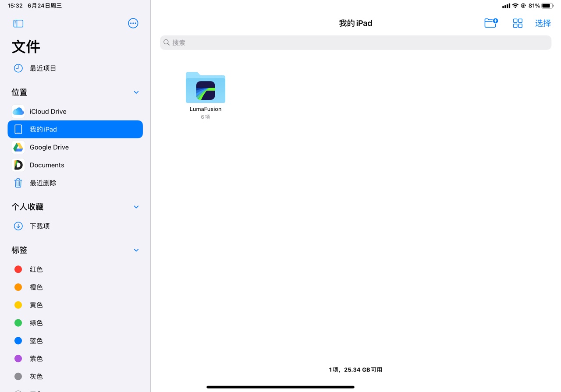Viewport: 561px width, 392px height.
Task: Tap the 选择 button
Action: click(543, 23)
